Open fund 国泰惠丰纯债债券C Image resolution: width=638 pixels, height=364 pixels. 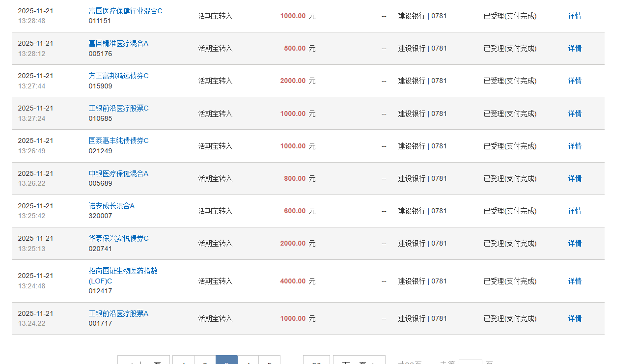pos(118,140)
